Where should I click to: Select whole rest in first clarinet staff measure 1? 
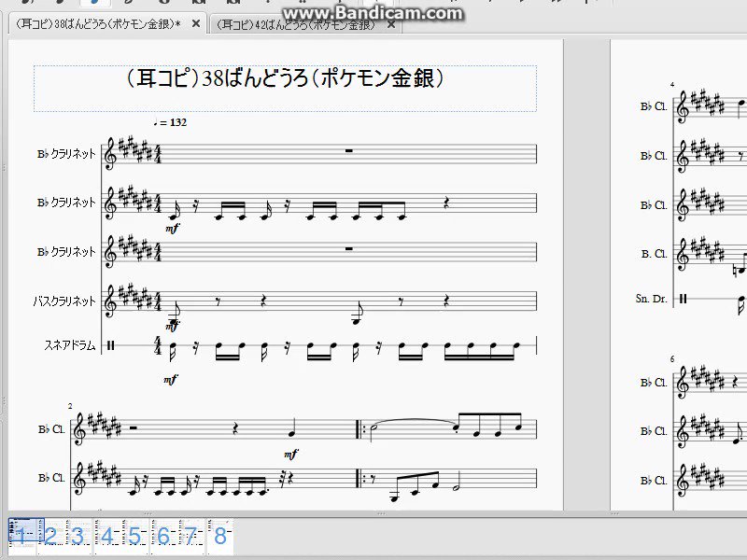348,150
